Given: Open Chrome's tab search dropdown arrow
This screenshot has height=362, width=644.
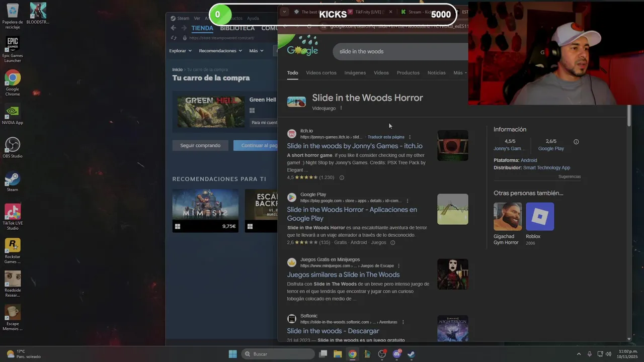Looking at the screenshot, I should click(x=284, y=12).
